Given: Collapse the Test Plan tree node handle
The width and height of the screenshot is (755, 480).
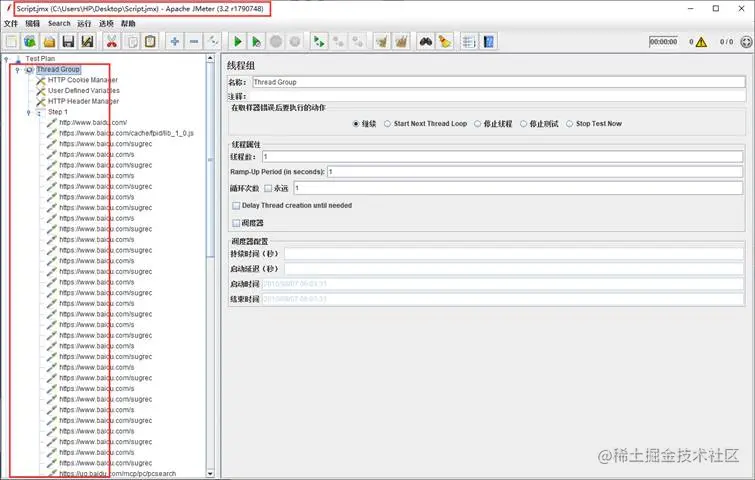Looking at the screenshot, I should pyautogui.click(x=6, y=59).
